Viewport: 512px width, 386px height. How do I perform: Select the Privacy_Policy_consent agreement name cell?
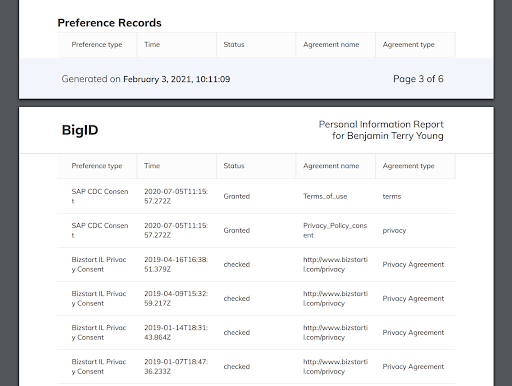(335, 230)
